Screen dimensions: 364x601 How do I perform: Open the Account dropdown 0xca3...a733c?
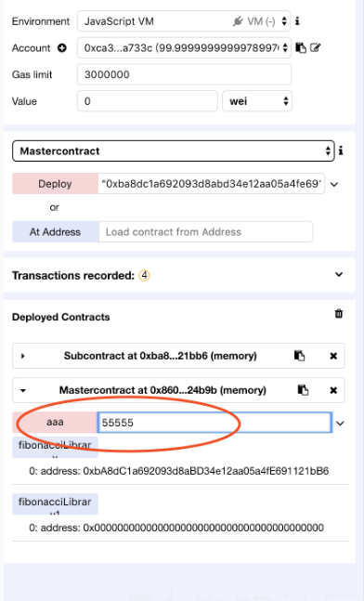tap(184, 48)
